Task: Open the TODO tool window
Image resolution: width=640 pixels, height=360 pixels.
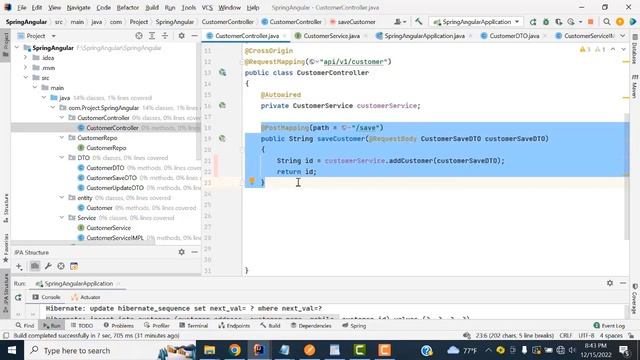Action: point(82,326)
